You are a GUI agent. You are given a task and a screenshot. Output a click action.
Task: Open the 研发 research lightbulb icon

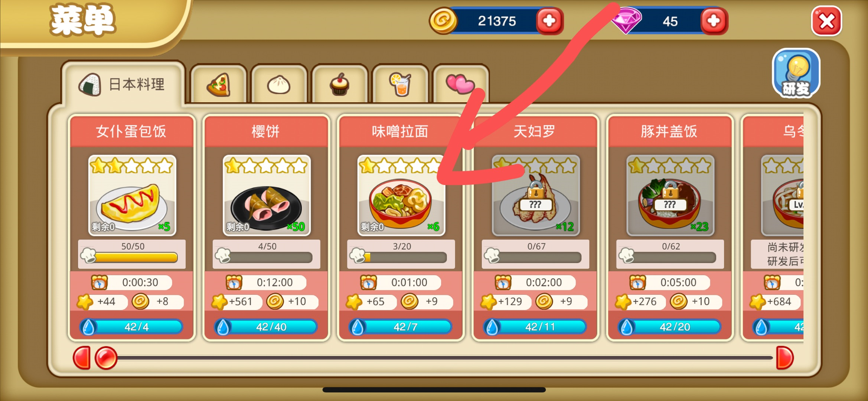coord(796,74)
